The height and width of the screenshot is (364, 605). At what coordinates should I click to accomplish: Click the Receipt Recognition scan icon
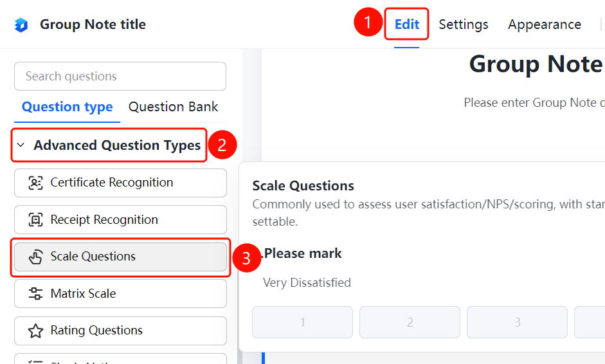35,220
